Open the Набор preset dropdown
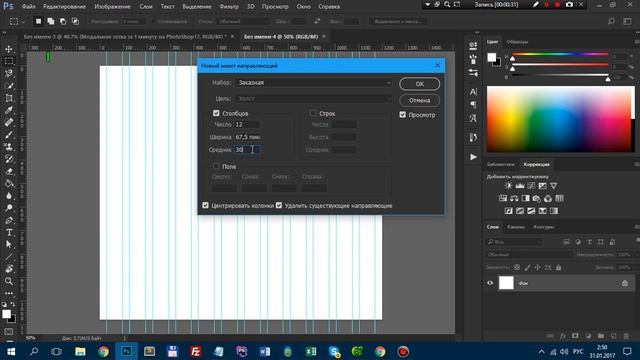The height and width of the screenshot is (360, 640). tap(313, 83)
